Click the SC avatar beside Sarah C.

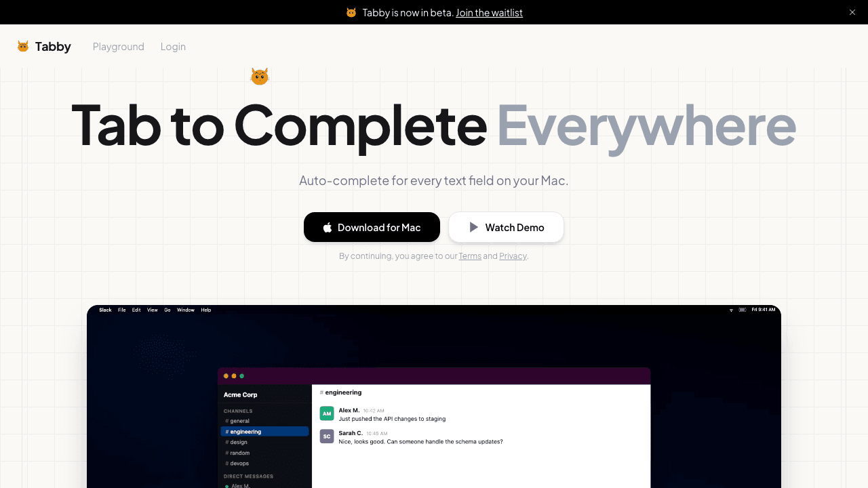tap(327, 436)
